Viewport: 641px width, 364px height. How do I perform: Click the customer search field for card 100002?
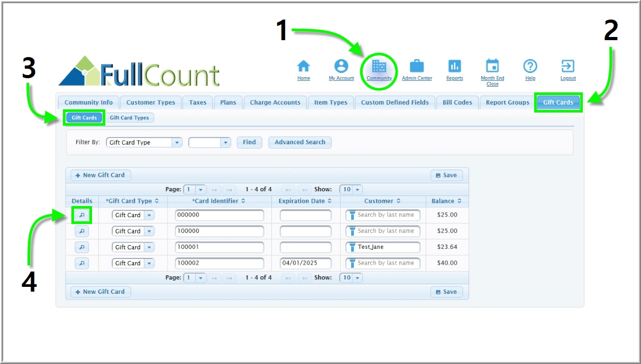pyautogui.click(x=385, y=263)
